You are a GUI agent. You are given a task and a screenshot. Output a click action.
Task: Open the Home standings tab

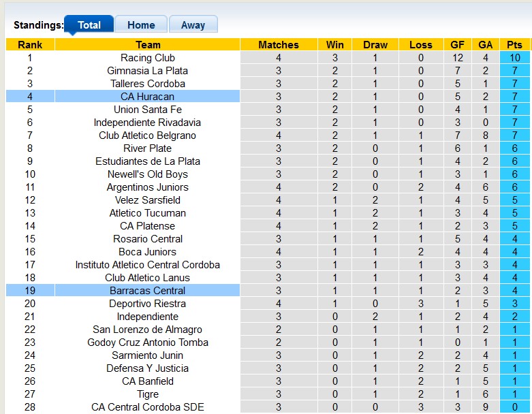pyautogui.click(x=141, y=25)
